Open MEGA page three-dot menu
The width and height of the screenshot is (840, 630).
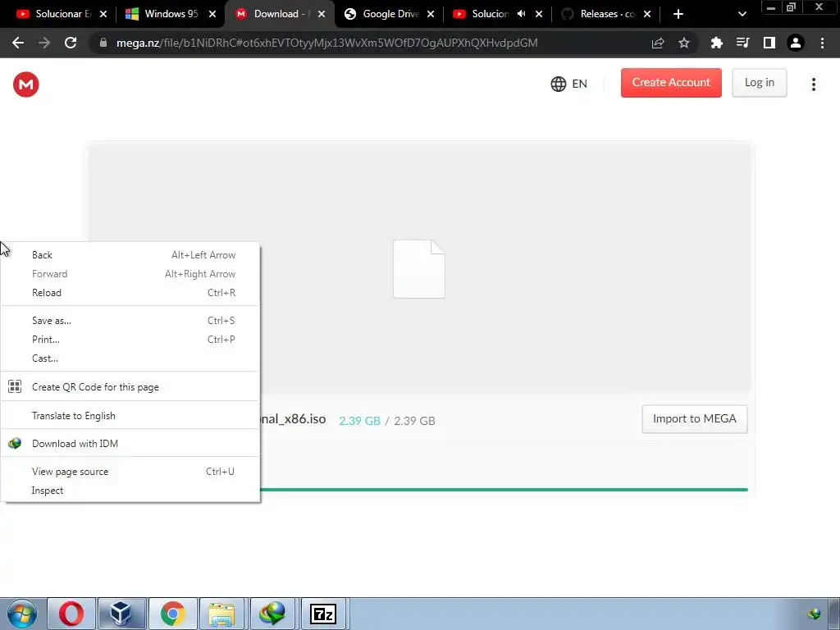coord(813,84)
